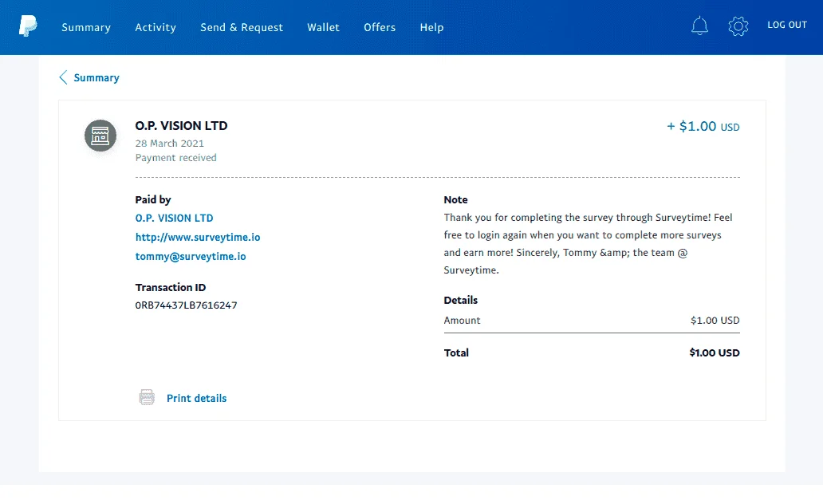
Task: Click the Total value $1.00 USD
Action: 715,352
